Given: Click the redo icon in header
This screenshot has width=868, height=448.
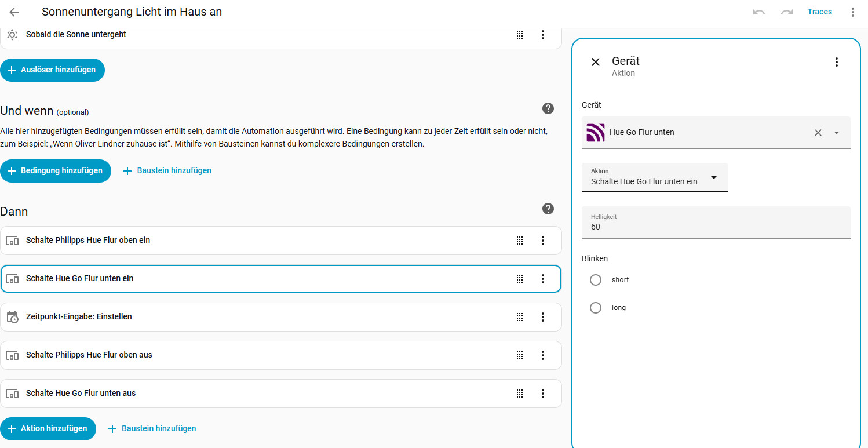Looking at the screenshot, I should [x=786, y=12].
